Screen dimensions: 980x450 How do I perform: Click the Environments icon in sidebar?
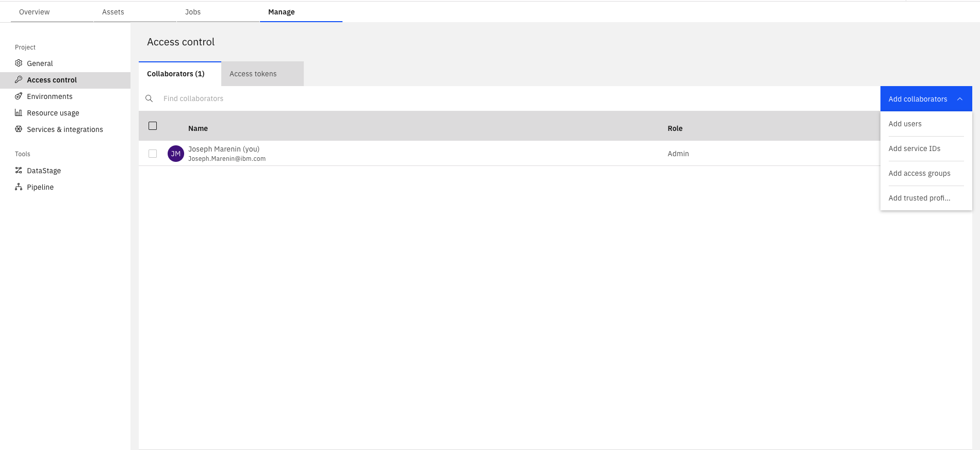coord(19,96)
